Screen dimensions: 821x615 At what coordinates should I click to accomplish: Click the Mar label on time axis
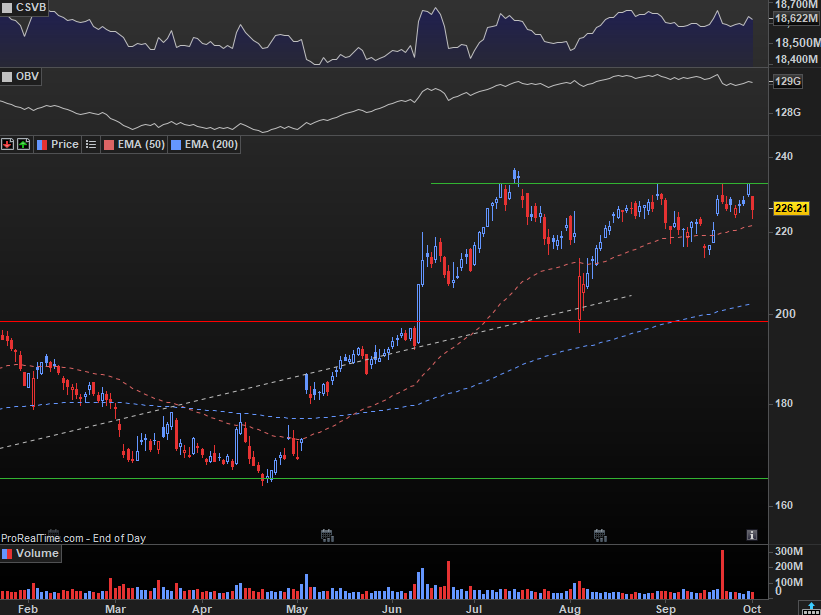pos(115,608)
